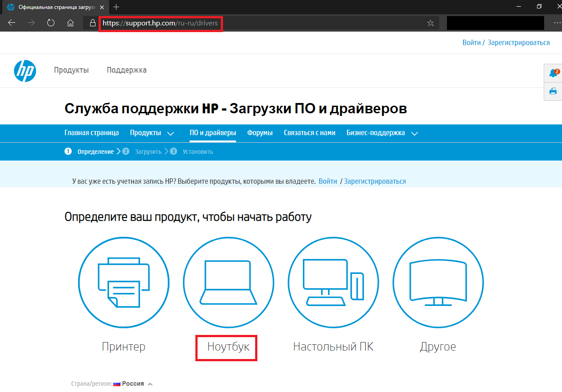Click the browser forward arrow
Image resolution: width=562 pixels, height=392 pixels.
(x=31, y=23)
